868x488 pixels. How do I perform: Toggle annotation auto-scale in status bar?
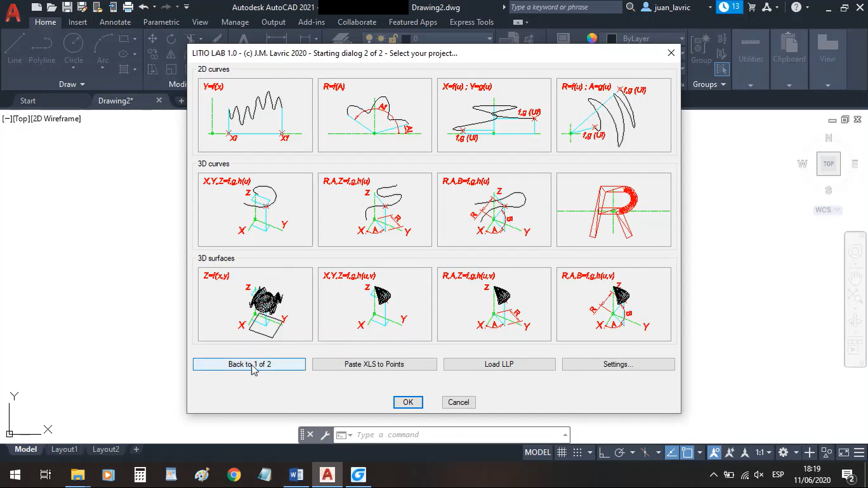point(729,452)
